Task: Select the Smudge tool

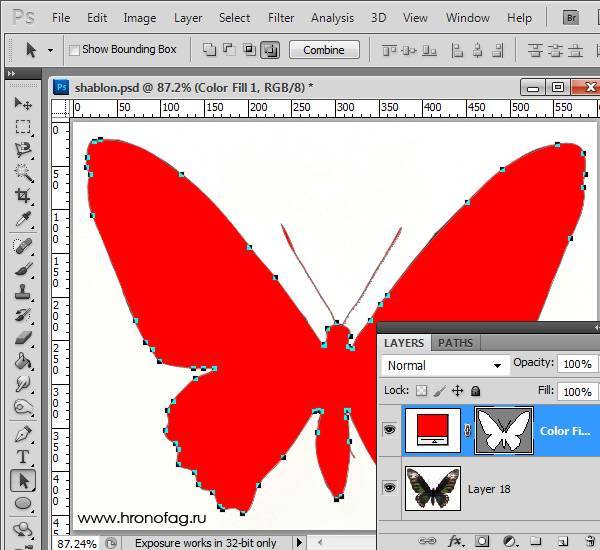Action: [23, 384]
